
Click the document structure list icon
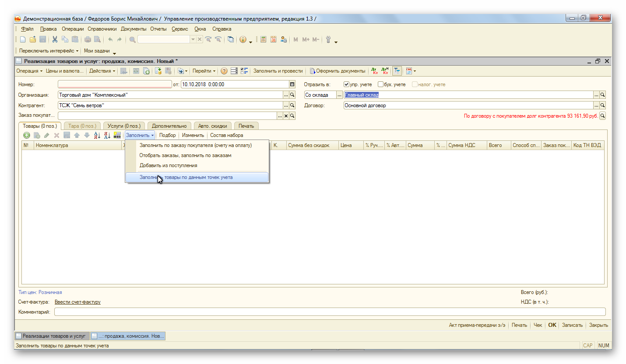[234, 71]
